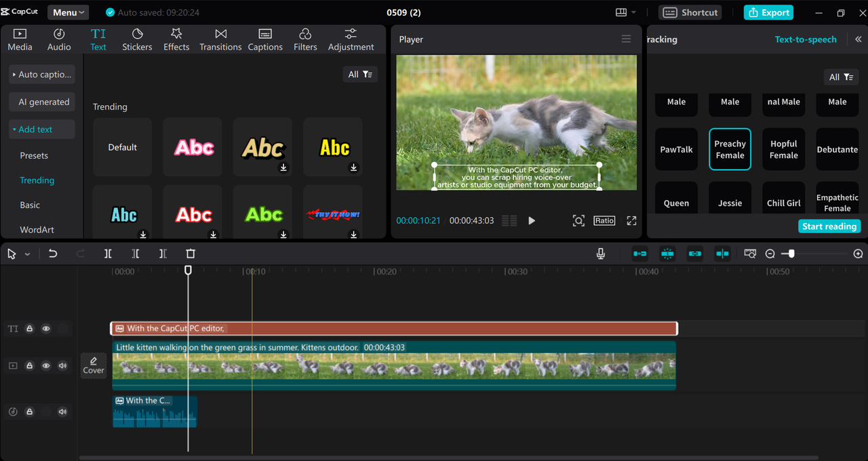Click the Undo arrow icon
This screenshot has width=868, height=461.
pyautogui.click(x=53, y=254)
